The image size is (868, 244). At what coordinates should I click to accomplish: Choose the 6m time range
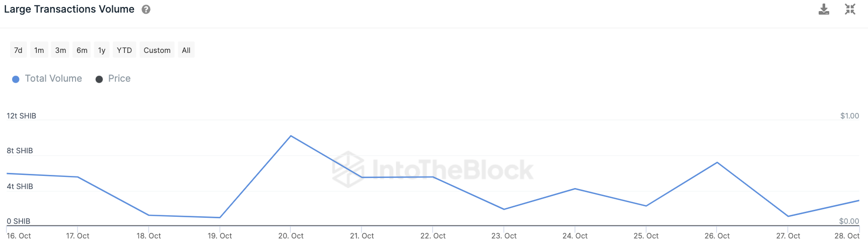(82, 50)
